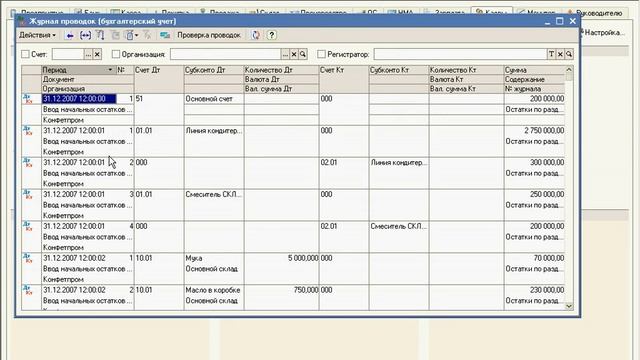Click the T type-select button for Регистратор
Image resolution: width=640 pixels, height=360 pixels.
(551, 54)
